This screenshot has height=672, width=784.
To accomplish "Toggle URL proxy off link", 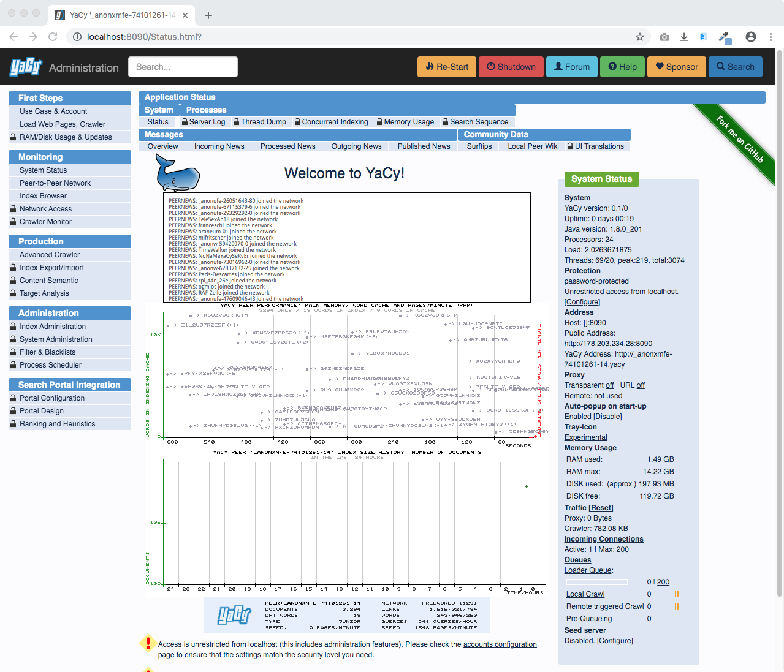I will coord(641,385).
